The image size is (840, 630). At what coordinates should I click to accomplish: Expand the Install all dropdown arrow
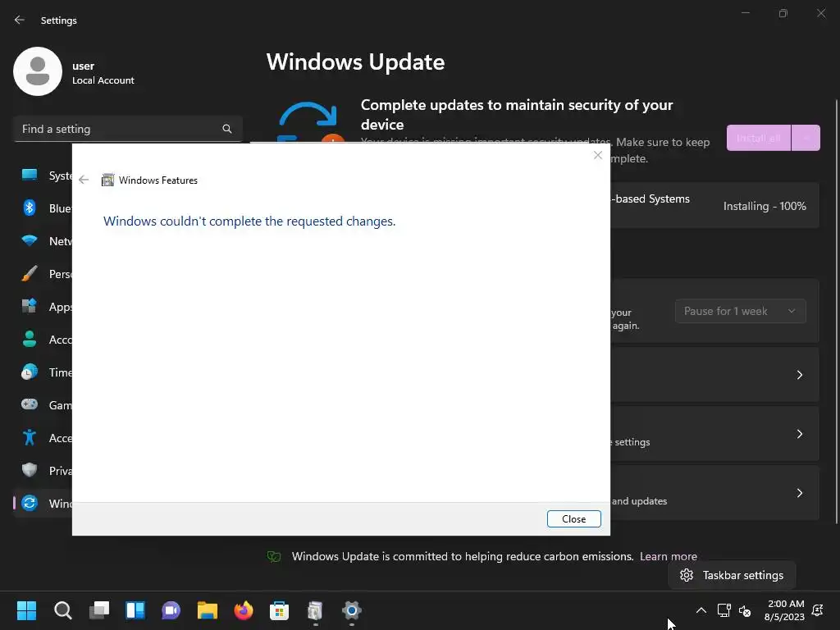coord(806,138)
